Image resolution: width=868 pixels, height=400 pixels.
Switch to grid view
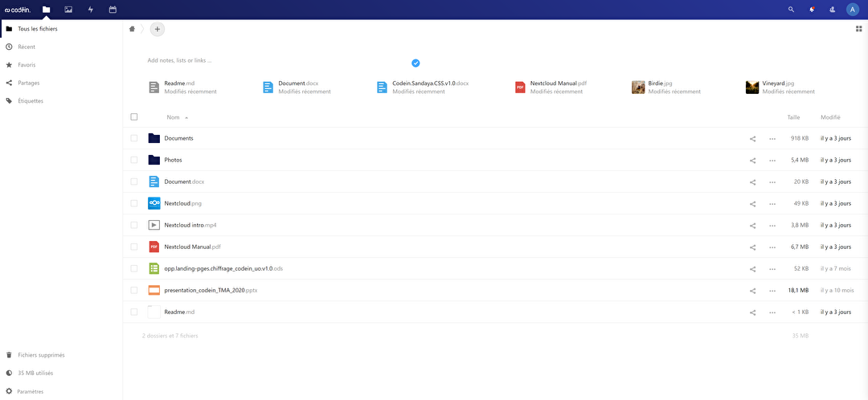(858, 29)
